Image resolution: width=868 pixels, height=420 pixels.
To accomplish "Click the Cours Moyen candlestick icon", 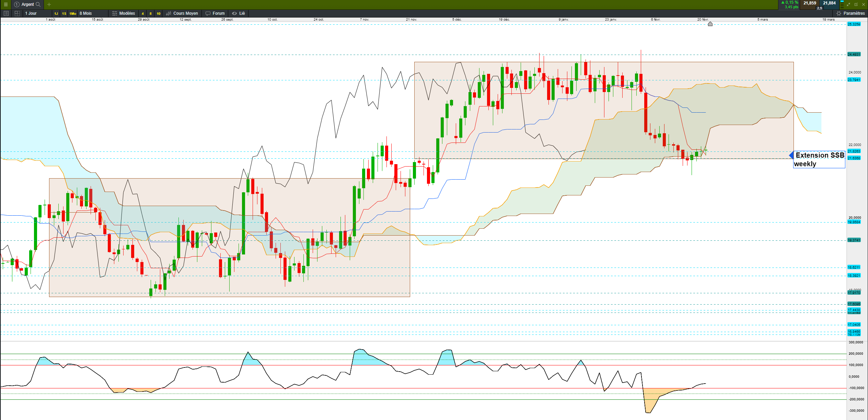I will pyautogui.click(x=169, y=13).
